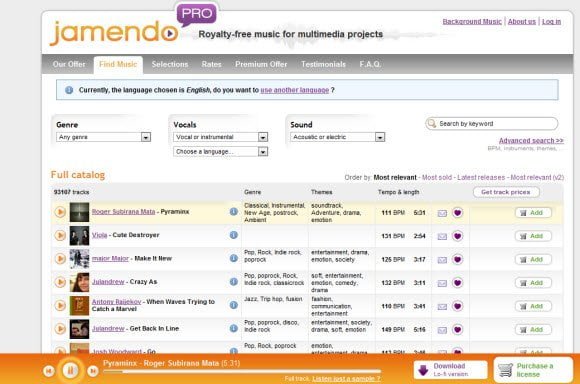The image size is (580, 384).
Task: Open info icon for Viola Cute Destroyer
Action: pos(233,235)
